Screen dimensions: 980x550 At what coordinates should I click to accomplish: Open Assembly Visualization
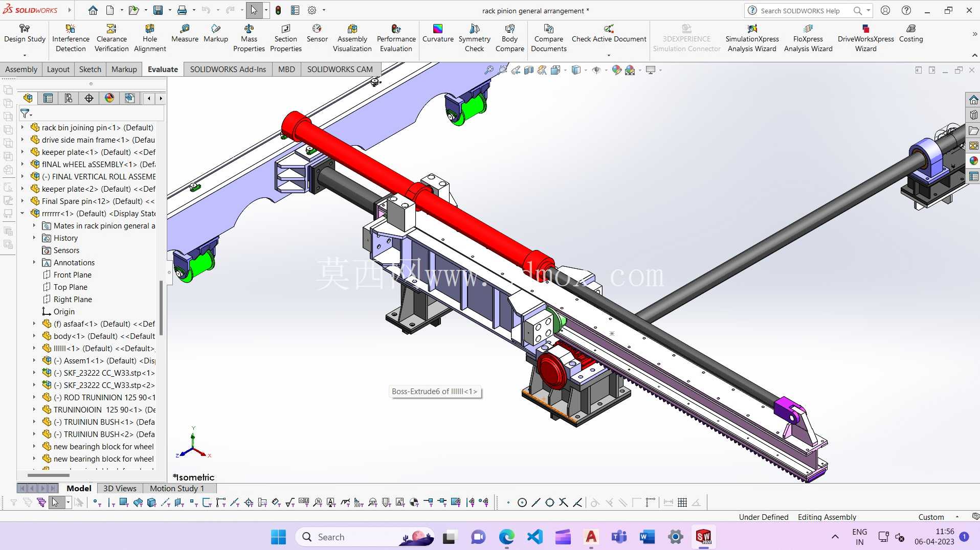[x=352, y=38]
